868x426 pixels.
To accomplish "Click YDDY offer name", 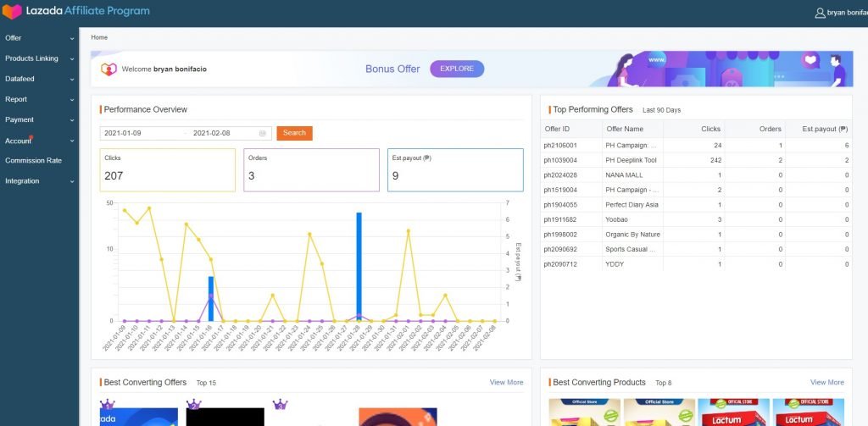I will 615,264.
